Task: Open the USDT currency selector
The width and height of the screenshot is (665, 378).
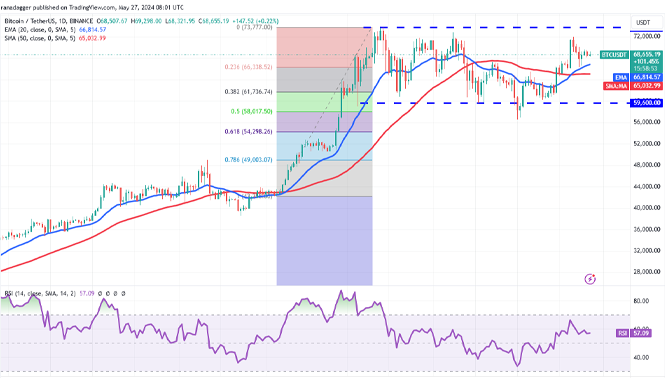Action: coord(646,22)
